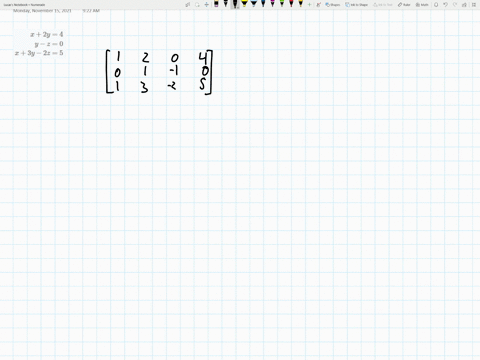
Task: Click the Ink to Text button
Action: pyautogui.click(x=383, y=5)
